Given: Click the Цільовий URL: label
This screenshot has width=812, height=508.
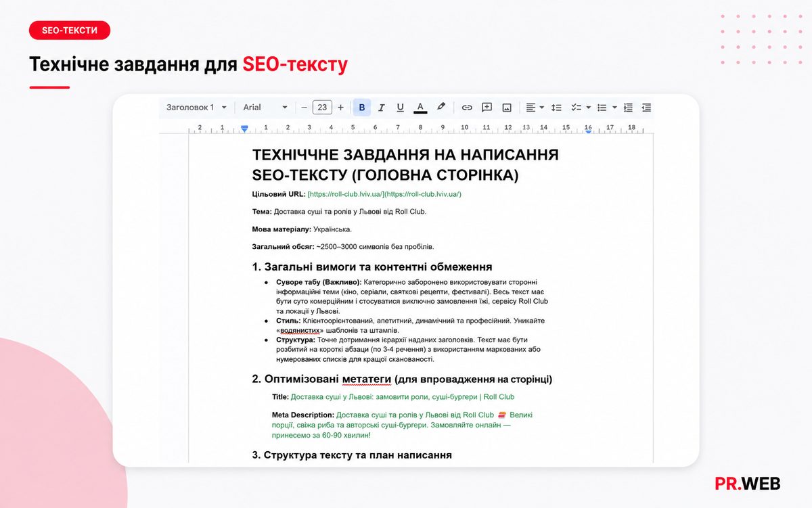Looking at the screenshot, I should point(279,194).
